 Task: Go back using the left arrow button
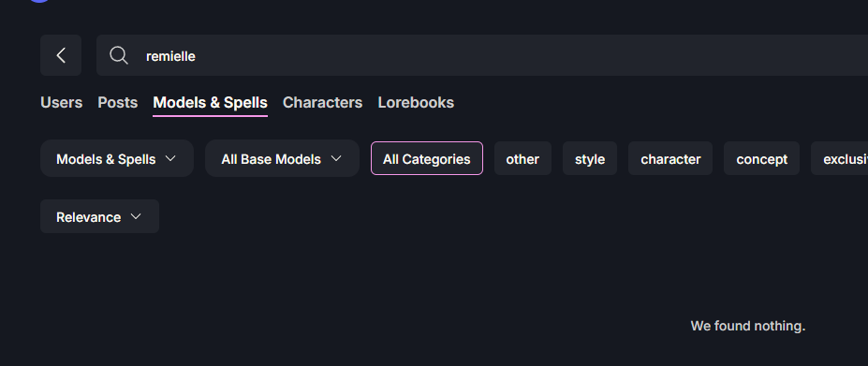pyautogui.click(x=61, y=55)
